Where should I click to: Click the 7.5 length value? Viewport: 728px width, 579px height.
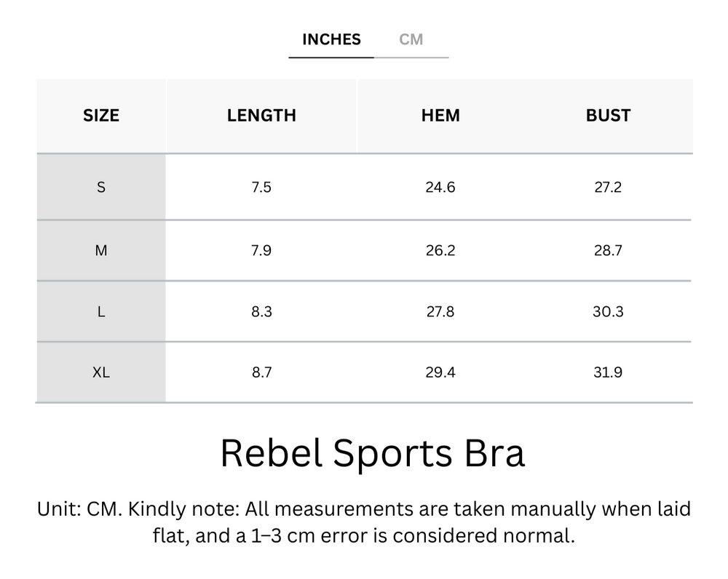261,187
